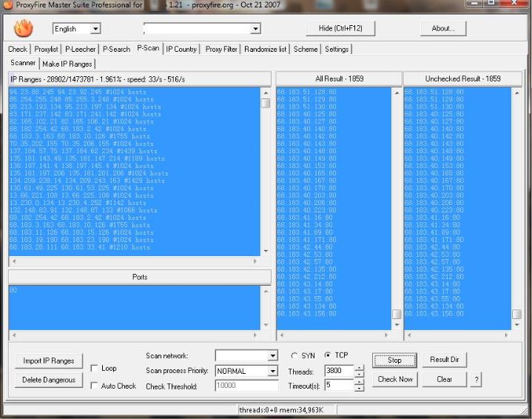Click the Check Threshold field

pyautogui.click(x=246, y=386)
